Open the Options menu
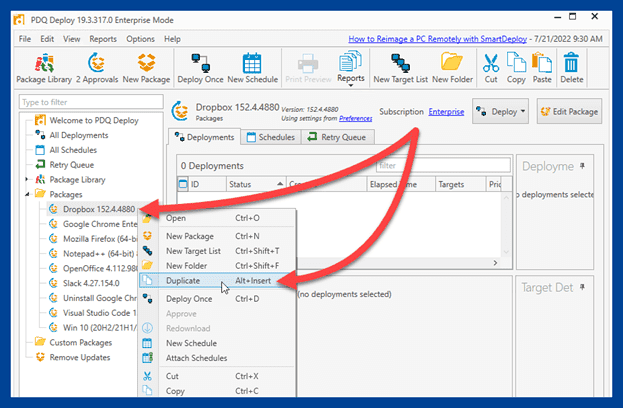The width and height of the screenshot is (623, 408). coord(140,39)
